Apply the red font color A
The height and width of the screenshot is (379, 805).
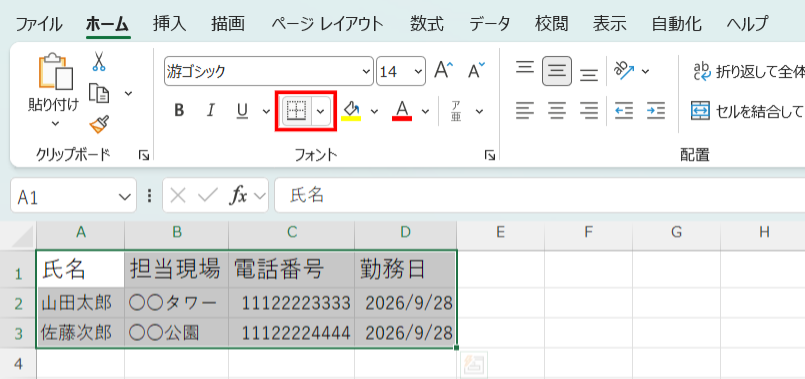402,110
